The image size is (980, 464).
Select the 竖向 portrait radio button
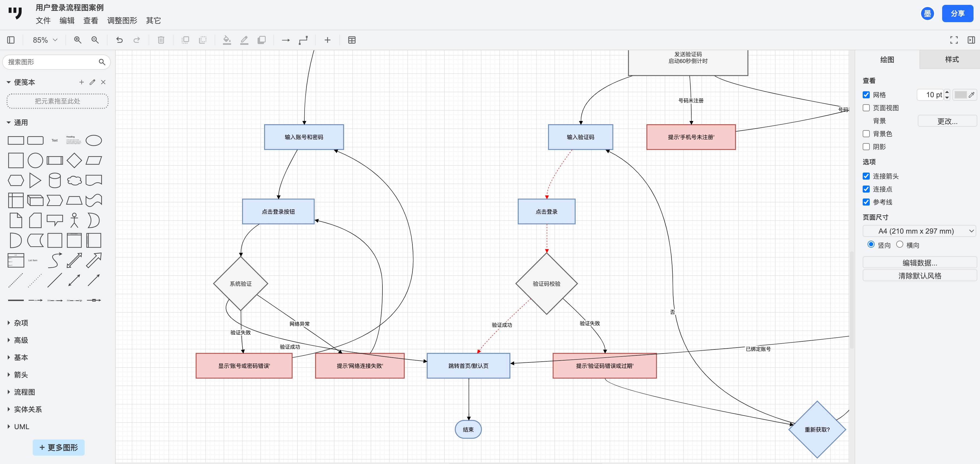click(871, 244)
